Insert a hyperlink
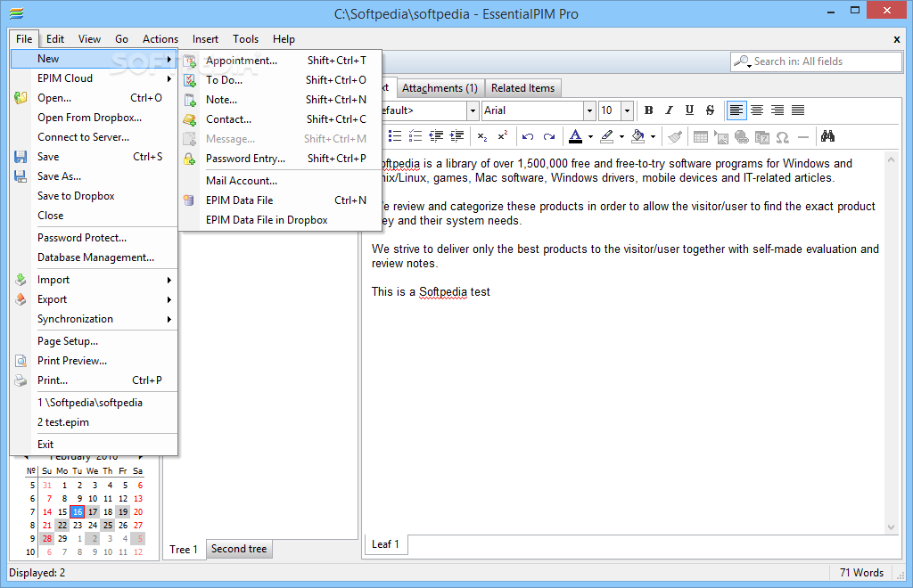The image size is (913, 588). pos(742,136)
